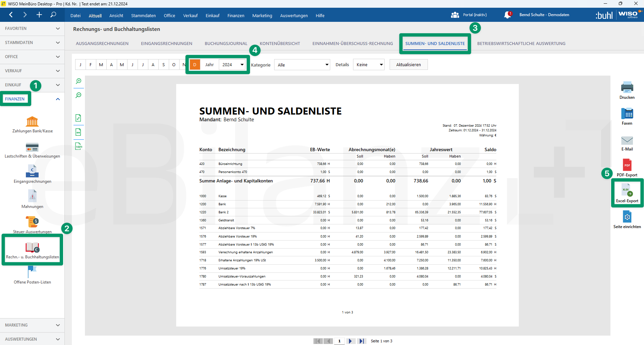Open notification bell

pyautogui.click(x=507, y=15)
